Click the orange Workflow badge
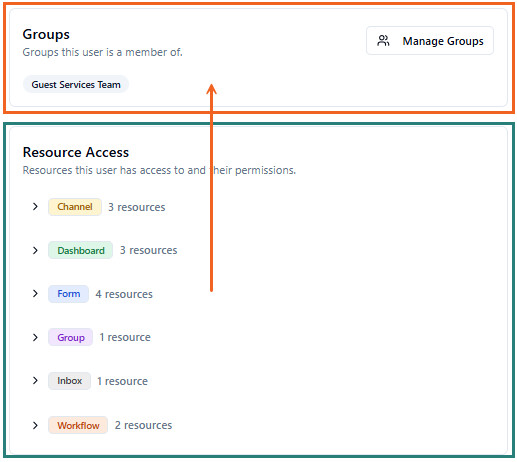 pos(78,425)
